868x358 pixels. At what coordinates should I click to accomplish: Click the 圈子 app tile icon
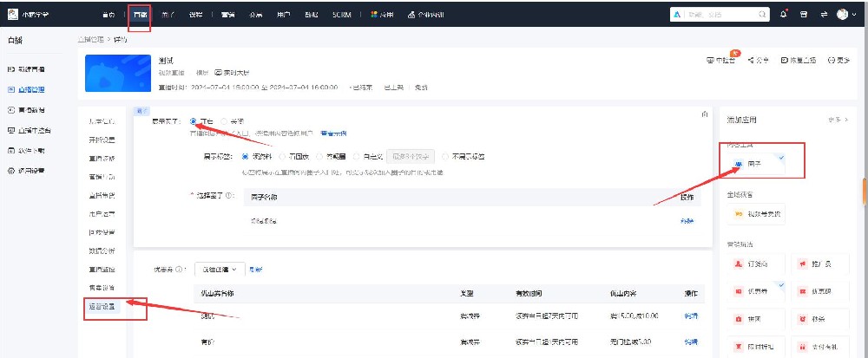pyautogui.click(x=737, y=164)
